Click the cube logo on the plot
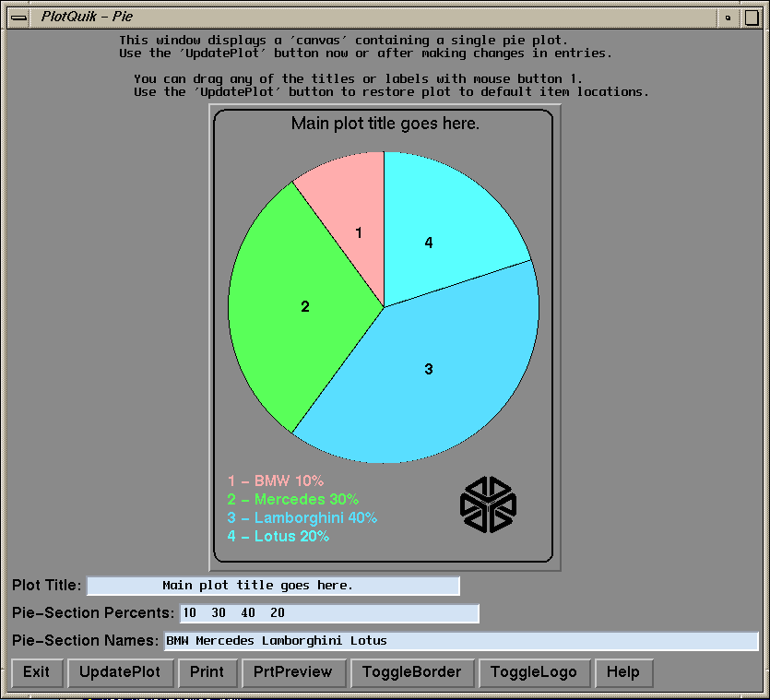 pos(488,504)
